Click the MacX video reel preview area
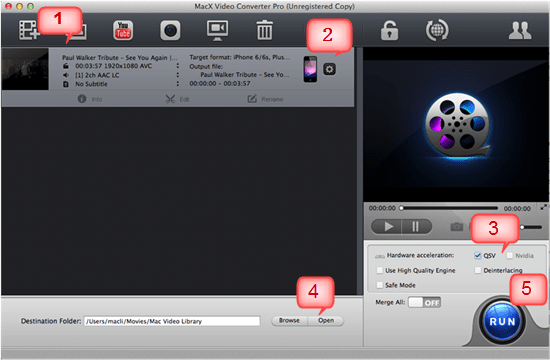This screenshot has width=550, height=360. click(x=456, y=125)
